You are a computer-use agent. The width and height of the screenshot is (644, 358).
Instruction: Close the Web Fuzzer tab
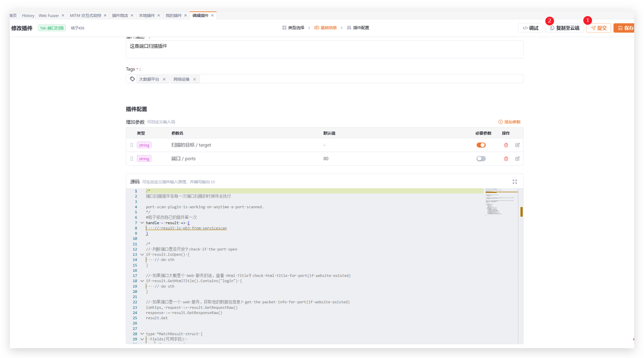[63, 16]
